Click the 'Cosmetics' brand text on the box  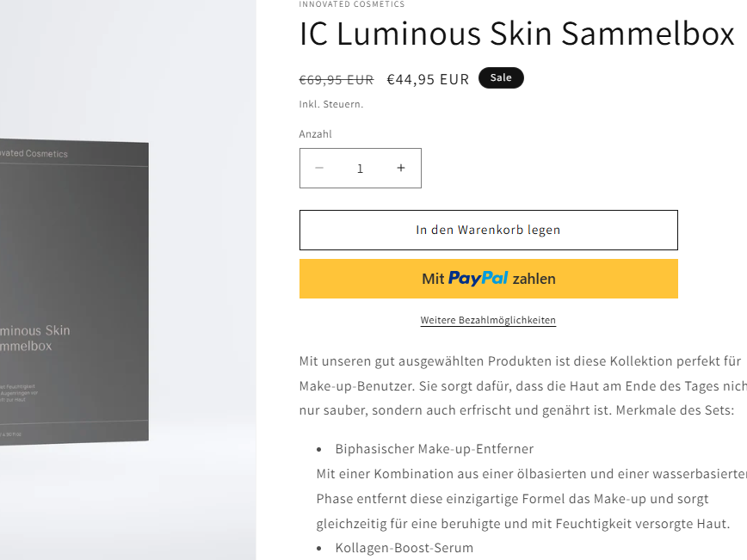[46, 154]
